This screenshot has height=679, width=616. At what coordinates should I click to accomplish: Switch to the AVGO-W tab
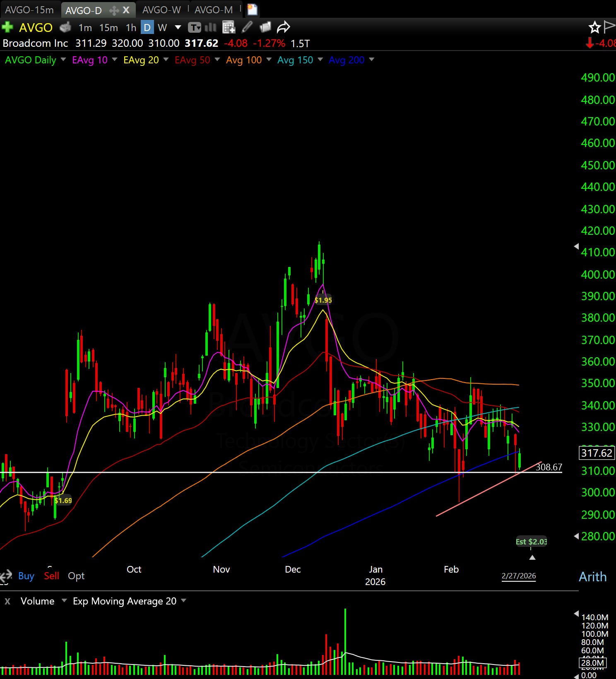pyautogui.click(x=161, y=10)
